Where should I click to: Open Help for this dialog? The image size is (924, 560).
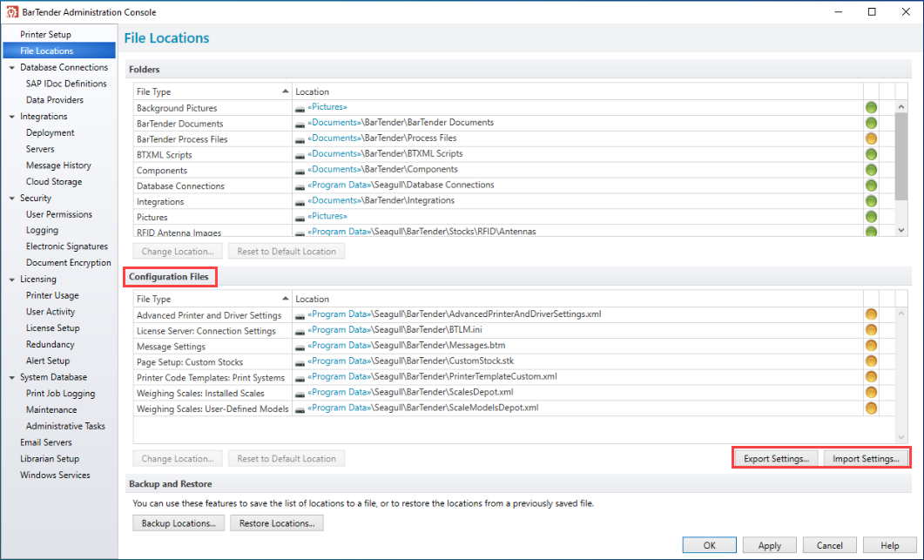890,545
